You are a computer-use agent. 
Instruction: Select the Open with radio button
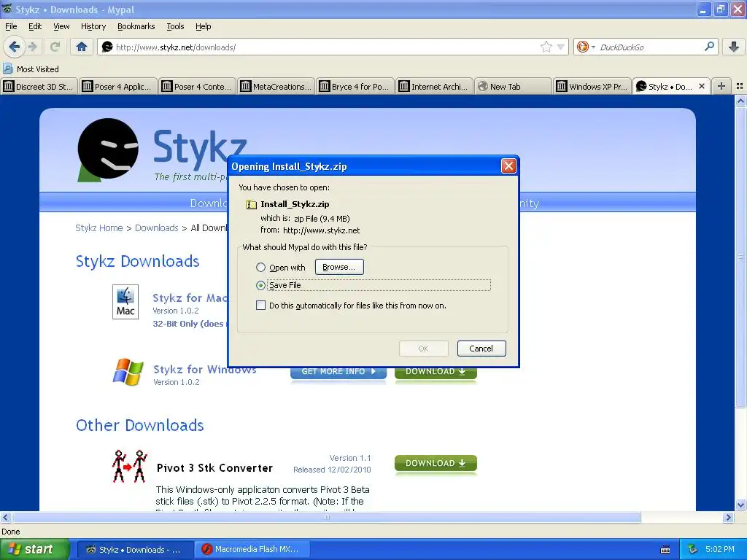260,267
